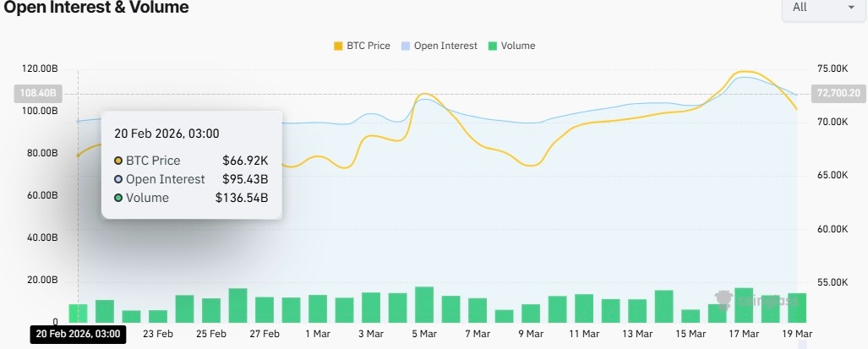This screenshot has height=349, width=868.
Task: Click the $136.54B Volume value in tooltip
Action: (x=242, y=198)
